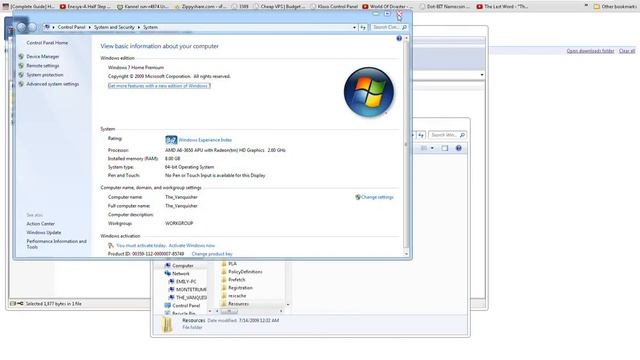The image size is (640, 360).
Task: Click the refresh button beside the address bar
Action: click(363, 27)
